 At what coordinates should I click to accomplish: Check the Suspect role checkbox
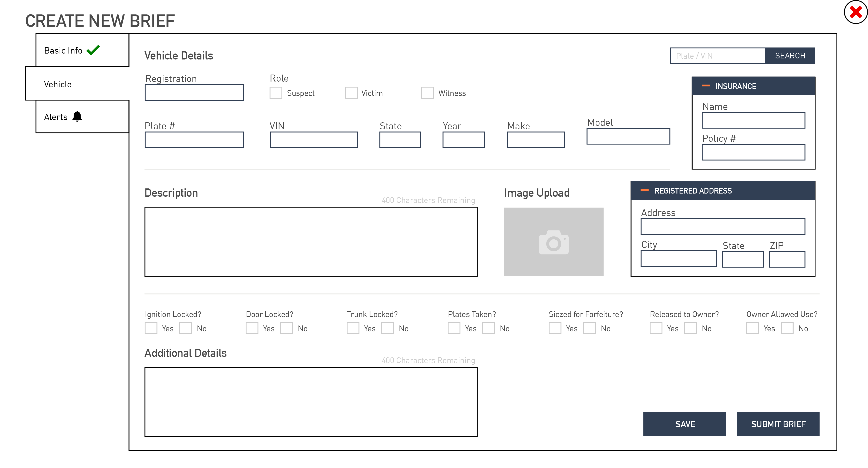point(276,93)
